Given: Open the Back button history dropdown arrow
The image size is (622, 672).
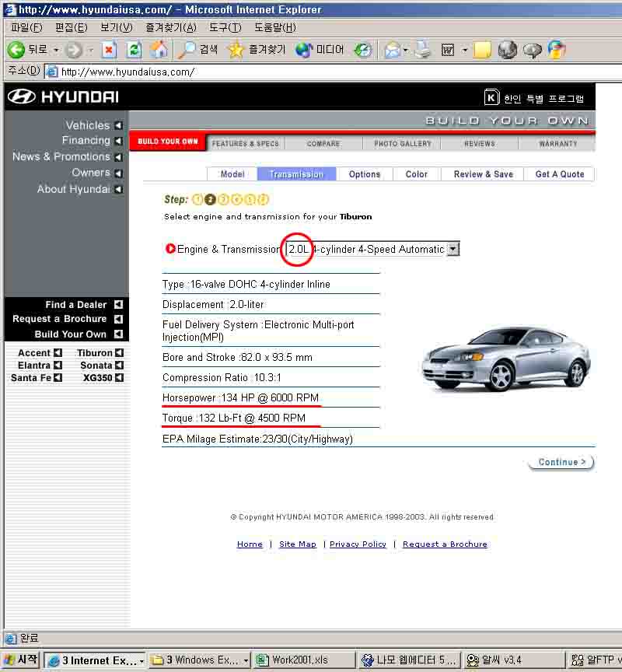Looking at the screenshot, I should [56, 50].
